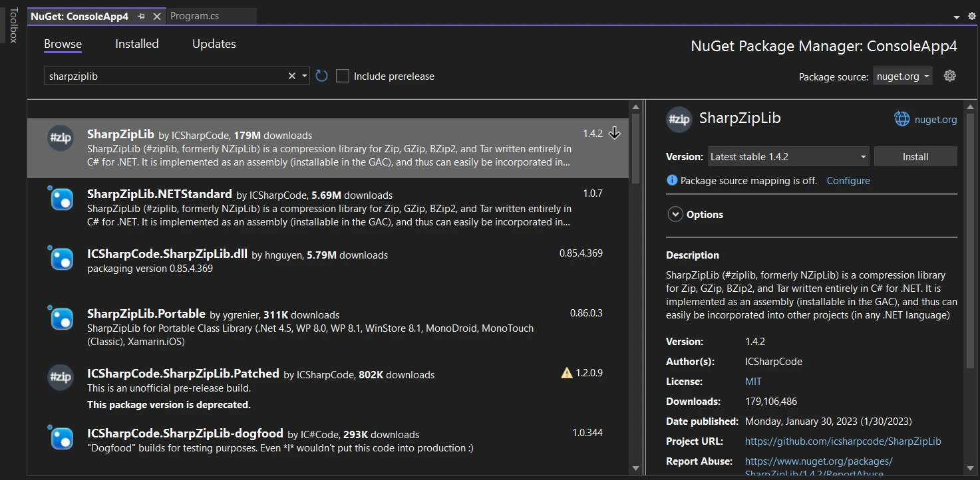The image size is (980, 480).
Task: Click the 'This package version is deprecated.' text
Action: point(169,404)
